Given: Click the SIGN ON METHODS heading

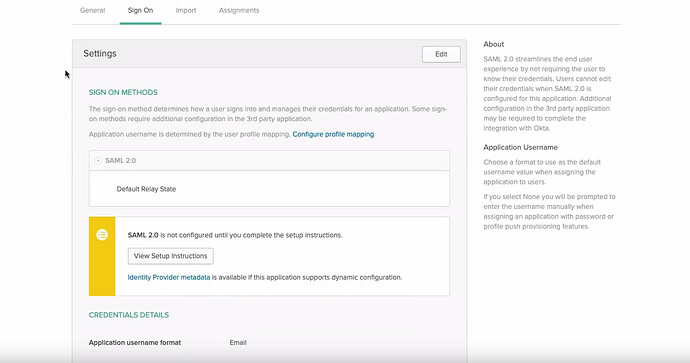Looking at the screenshot, I should coord(123,92).
